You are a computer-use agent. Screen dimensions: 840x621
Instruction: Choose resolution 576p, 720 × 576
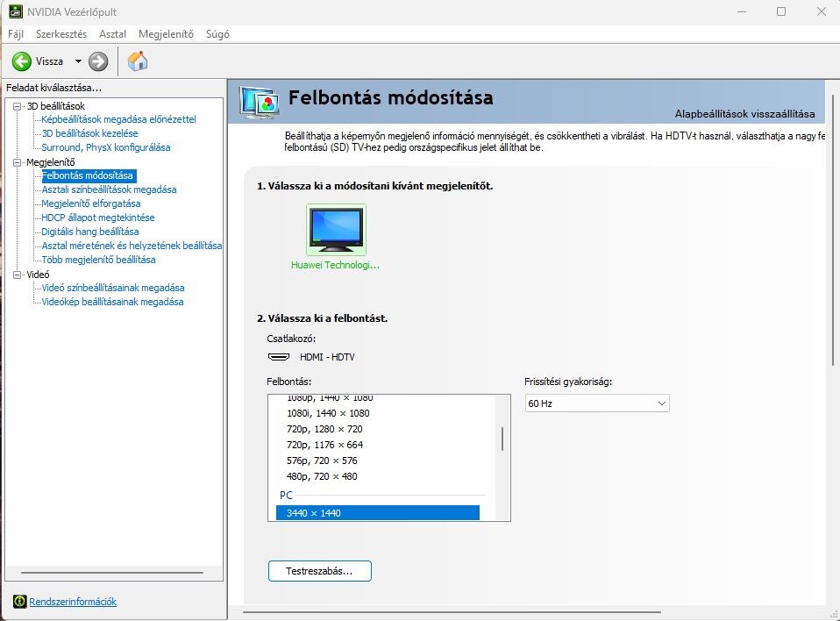pos(322,460)
